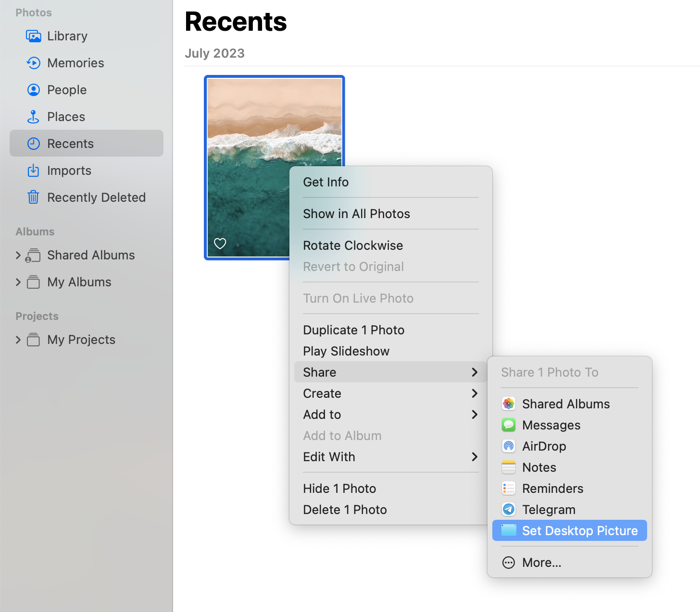Choose the Create menu entry label
The image size is (700, 612).
322,393
